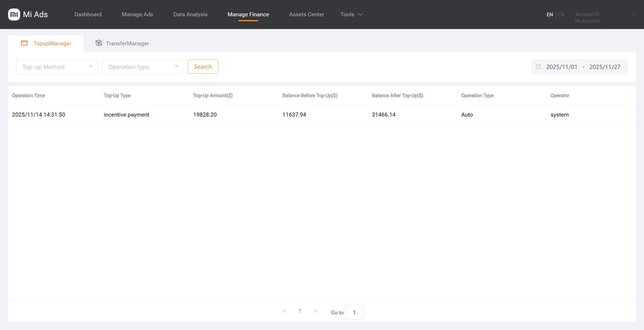Click the TopupManager card icon
Image resolution: width=644 pixels, height=330 pixels.
point(24,43)
